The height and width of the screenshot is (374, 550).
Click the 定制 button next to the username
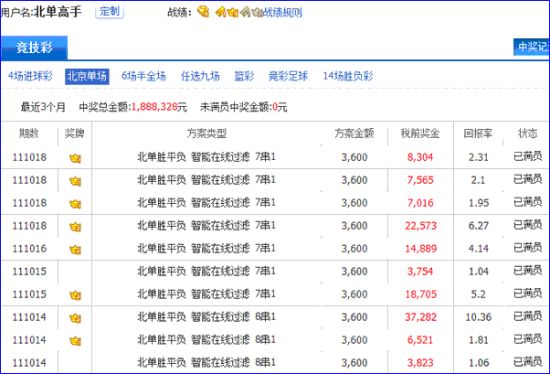(109, 12)
